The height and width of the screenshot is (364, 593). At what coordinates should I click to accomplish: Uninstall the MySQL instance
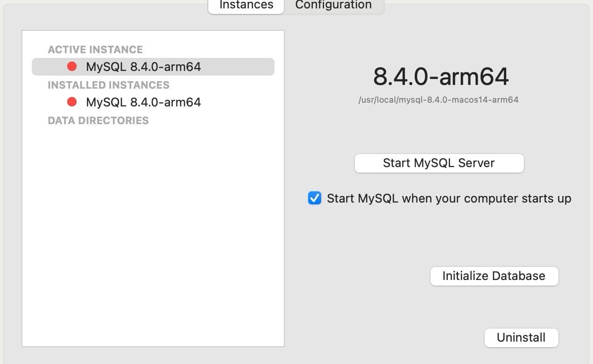coord(521,337)
